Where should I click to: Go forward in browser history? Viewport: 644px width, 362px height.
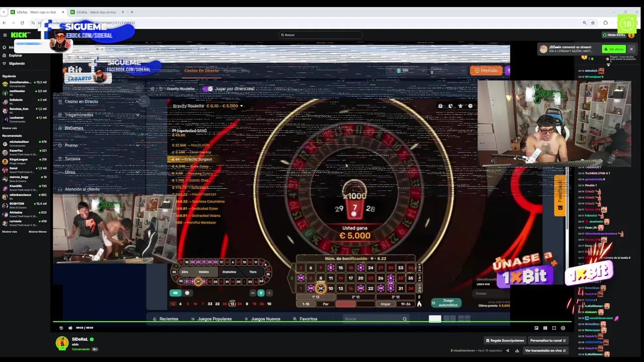(x=13, y=23)
